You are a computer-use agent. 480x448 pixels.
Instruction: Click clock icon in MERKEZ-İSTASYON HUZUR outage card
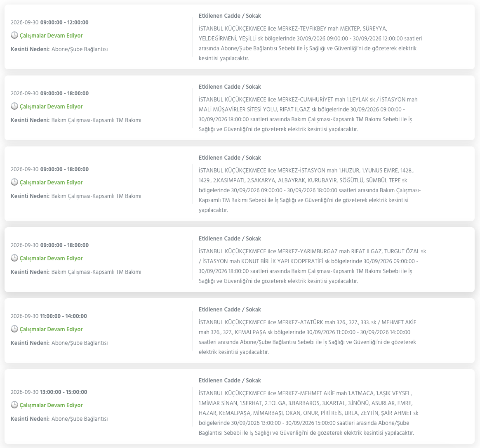click(14, 182)
